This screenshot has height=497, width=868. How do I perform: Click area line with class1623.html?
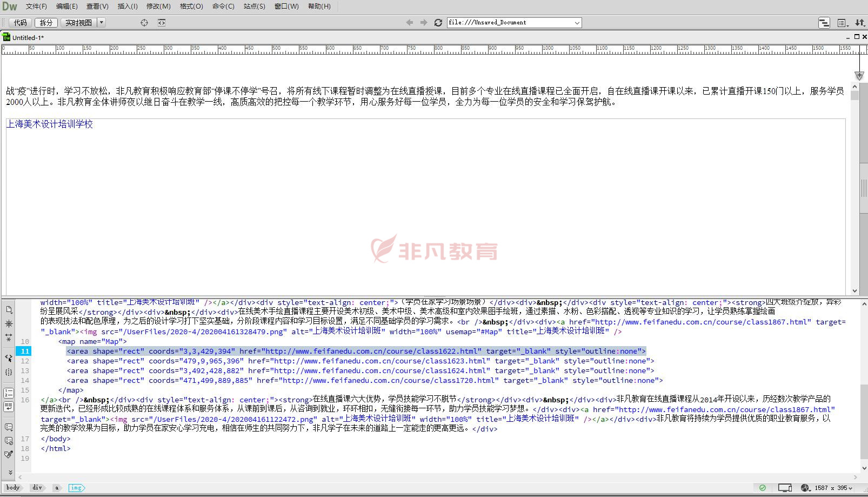360,361
